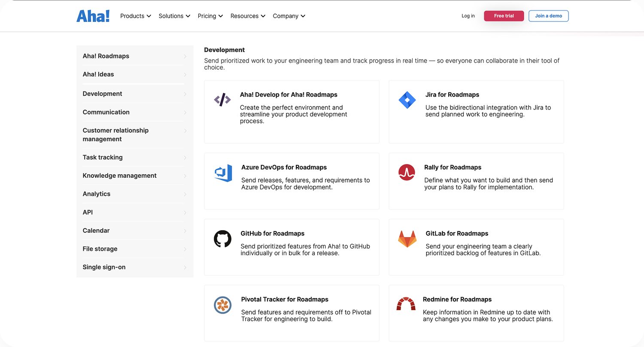Click the chevron arrow beside Analytics

point(185,194)
